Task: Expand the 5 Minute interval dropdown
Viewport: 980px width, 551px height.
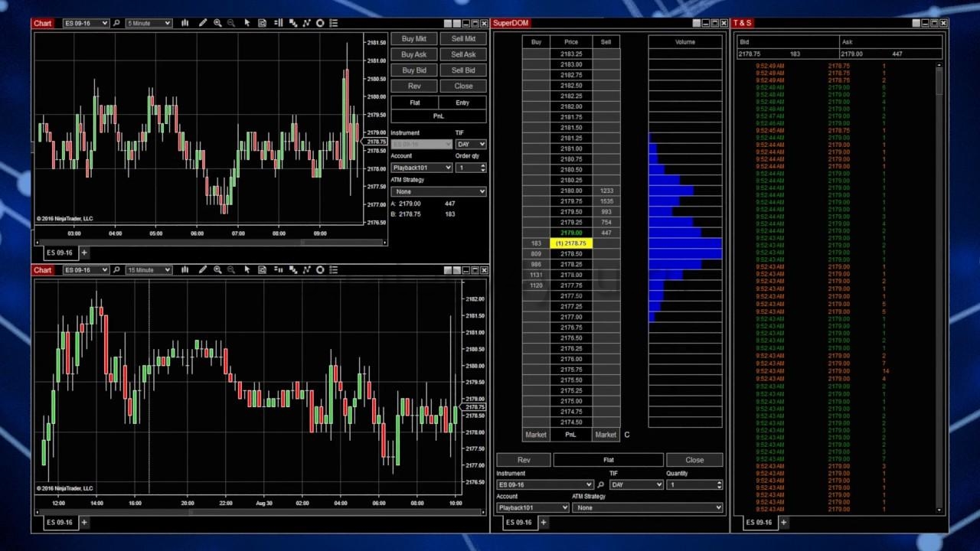Action: (149, 23)
